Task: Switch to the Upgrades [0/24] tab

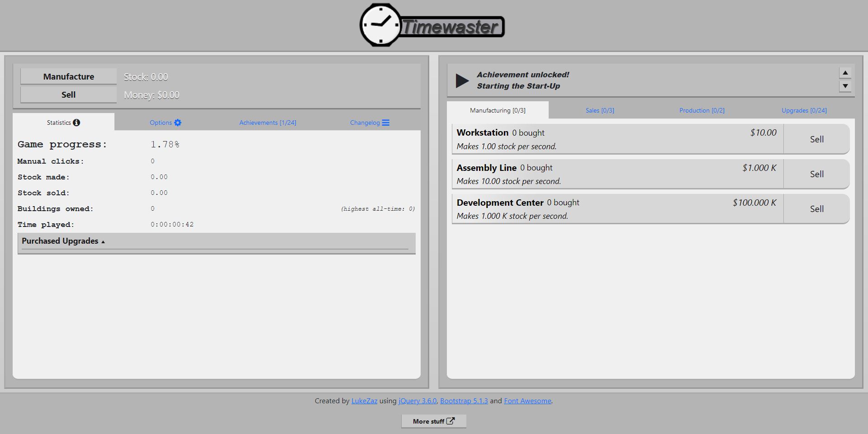Action: click(x=804, y=110)
